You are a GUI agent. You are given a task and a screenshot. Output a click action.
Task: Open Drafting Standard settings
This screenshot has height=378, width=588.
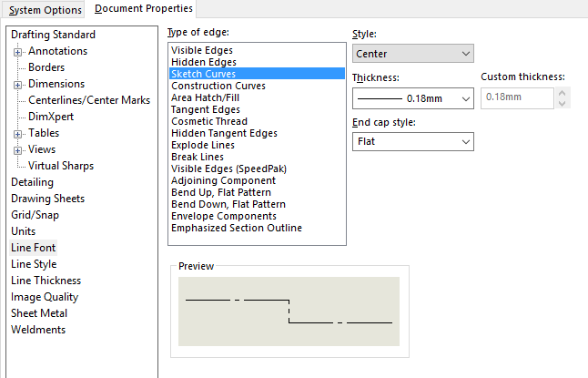pyautogui.click(x=53, y=35)
